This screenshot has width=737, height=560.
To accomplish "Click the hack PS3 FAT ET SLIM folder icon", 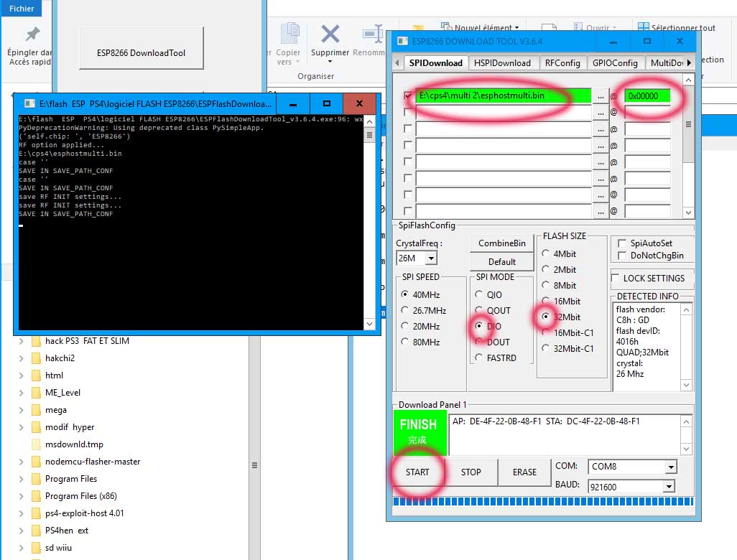I will click(x=36, y=341).
